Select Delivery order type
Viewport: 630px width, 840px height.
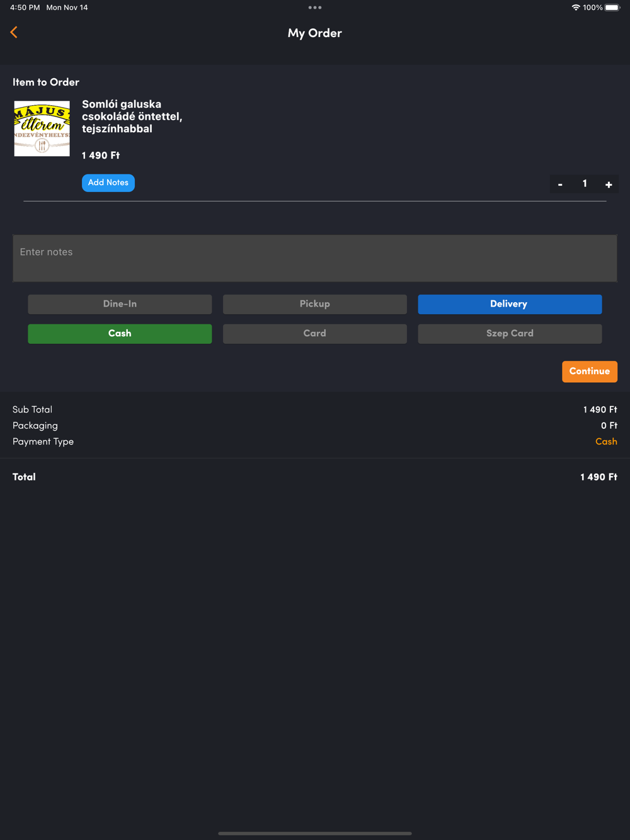click(510, 304)
